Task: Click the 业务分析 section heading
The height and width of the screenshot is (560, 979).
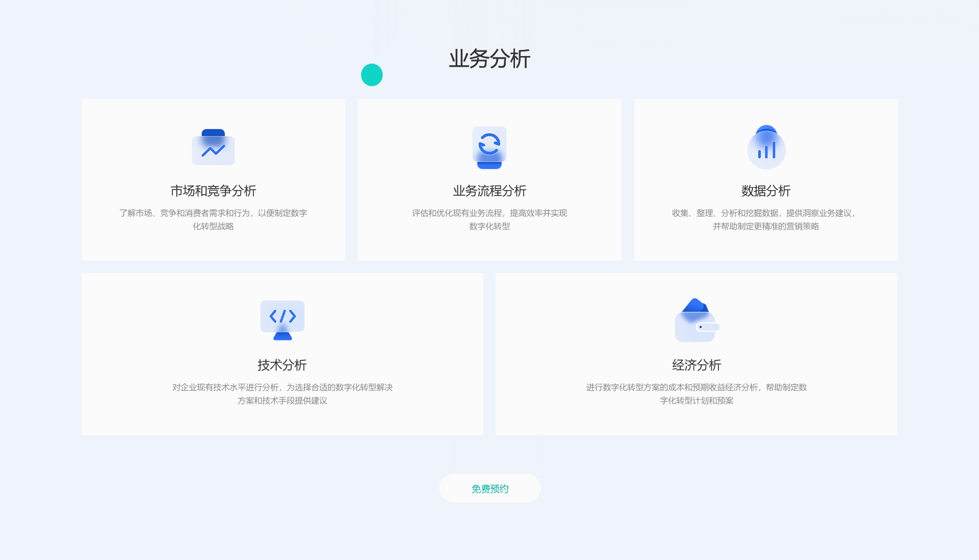Action: (489, 59)
